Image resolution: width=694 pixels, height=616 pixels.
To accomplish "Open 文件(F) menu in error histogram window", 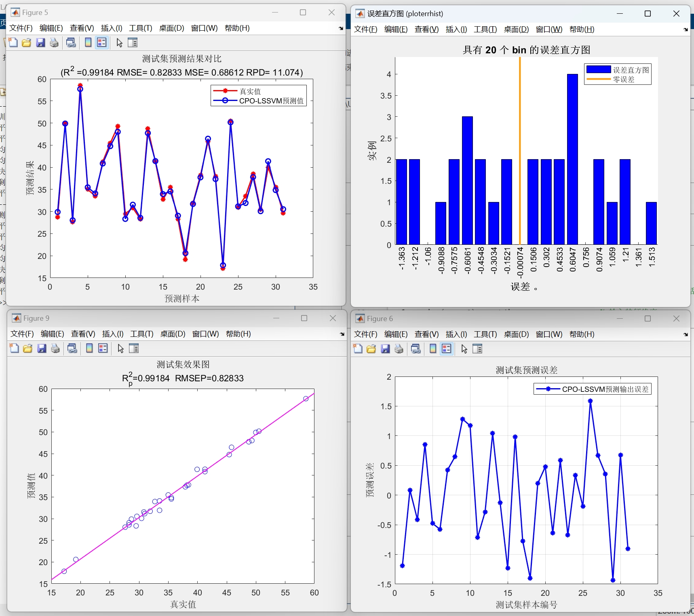I will click(366, 29).
